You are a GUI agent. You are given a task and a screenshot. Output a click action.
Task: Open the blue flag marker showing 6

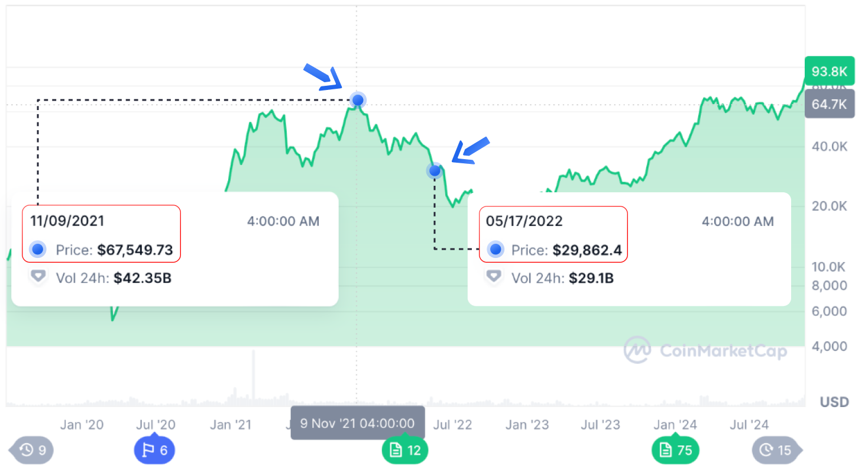coord(154,450)
